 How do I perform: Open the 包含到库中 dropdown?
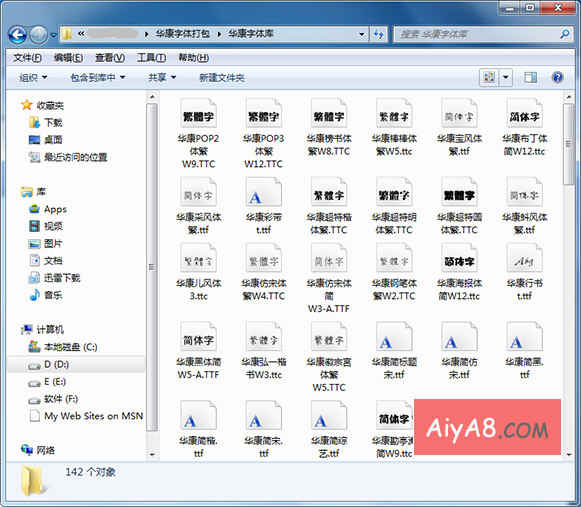click(97, 77)
